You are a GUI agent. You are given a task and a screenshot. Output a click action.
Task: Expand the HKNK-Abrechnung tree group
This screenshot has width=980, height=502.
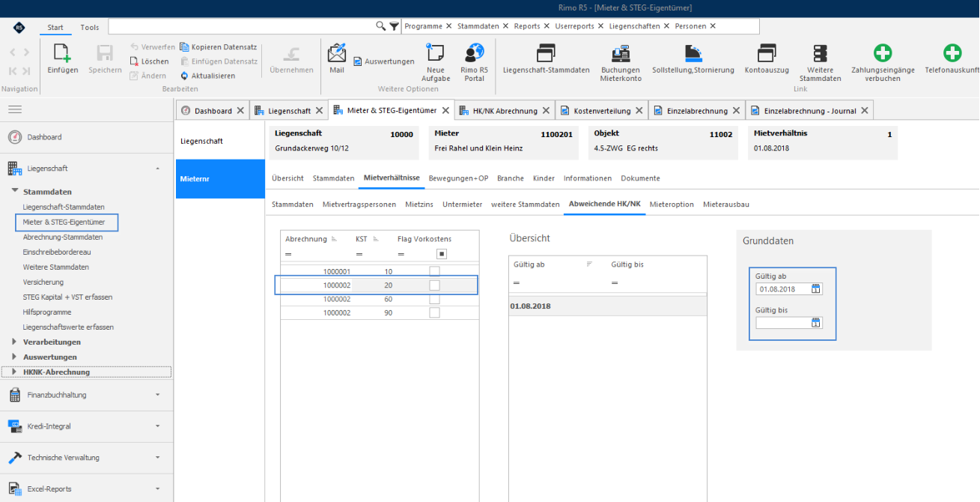click(x=15, y=372)
